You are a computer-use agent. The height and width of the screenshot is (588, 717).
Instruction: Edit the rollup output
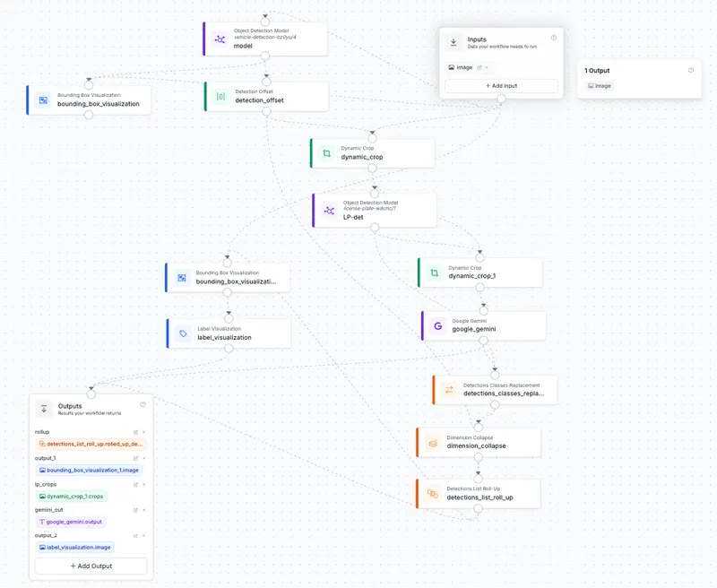click(136, 432)
